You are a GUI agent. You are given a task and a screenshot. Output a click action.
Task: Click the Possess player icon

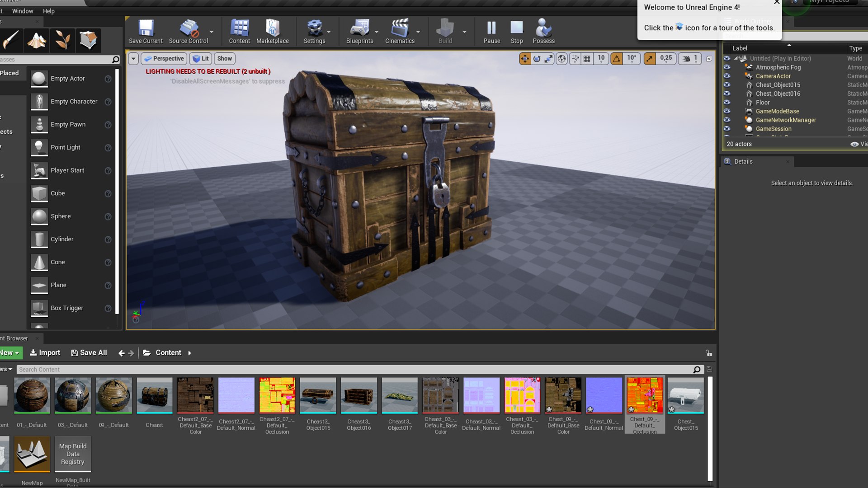point(543,32)
